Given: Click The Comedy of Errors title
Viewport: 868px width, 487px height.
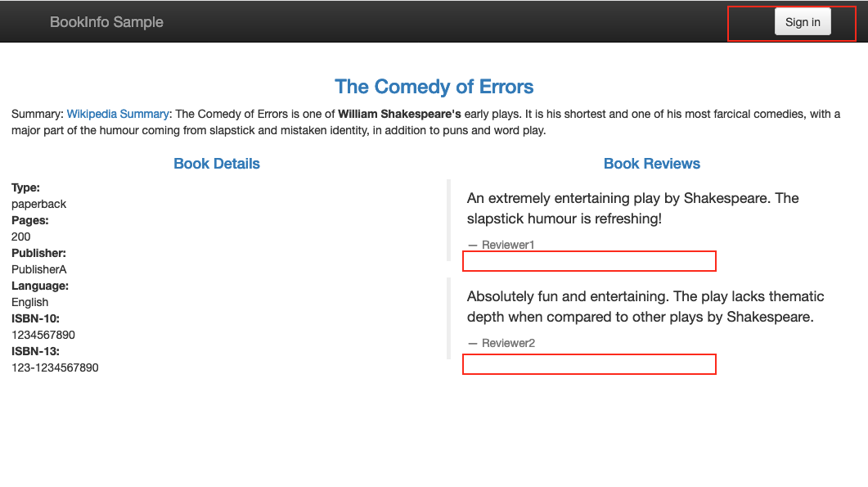Looking at the screenshot, I should [434, 87].
